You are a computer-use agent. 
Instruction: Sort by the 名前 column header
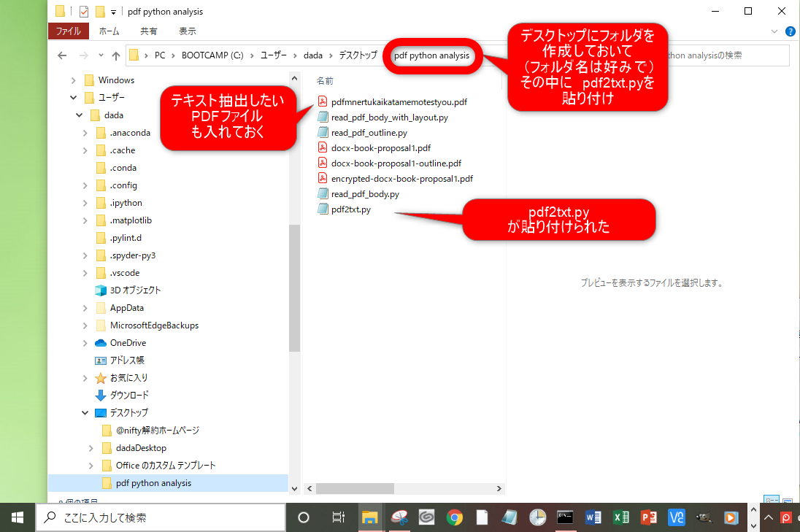click(x=325, y=80)
